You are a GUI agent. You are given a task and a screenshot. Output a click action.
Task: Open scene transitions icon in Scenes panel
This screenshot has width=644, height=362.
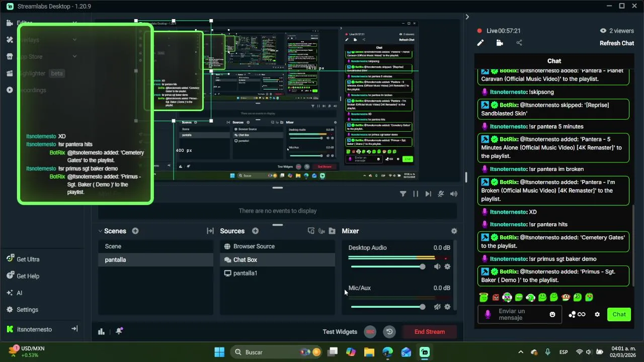210,231
